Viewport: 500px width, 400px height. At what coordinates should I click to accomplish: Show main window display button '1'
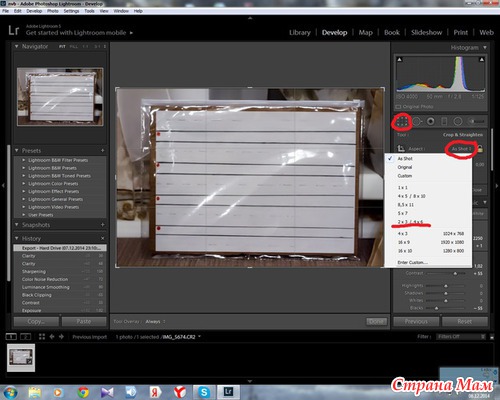11,337
